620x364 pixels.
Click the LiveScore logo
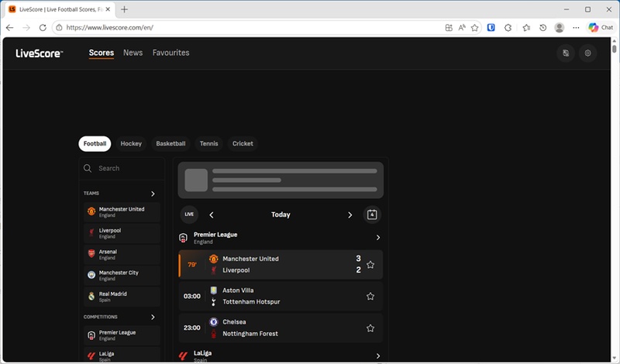(40, 53)
